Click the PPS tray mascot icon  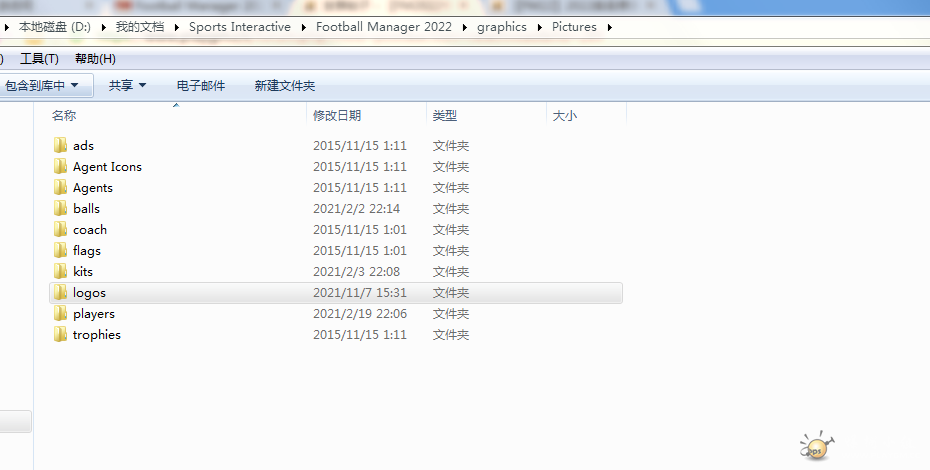coord(816,446)
